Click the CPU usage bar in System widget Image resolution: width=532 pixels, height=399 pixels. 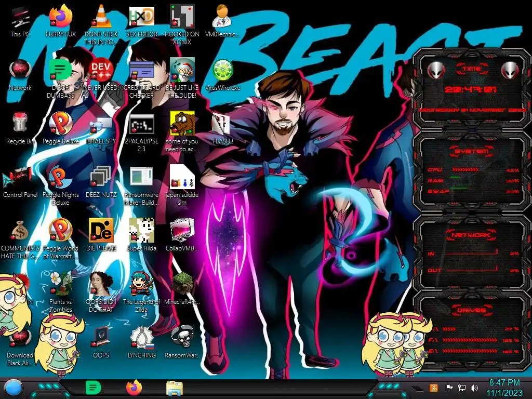click(x=465, y=169)
